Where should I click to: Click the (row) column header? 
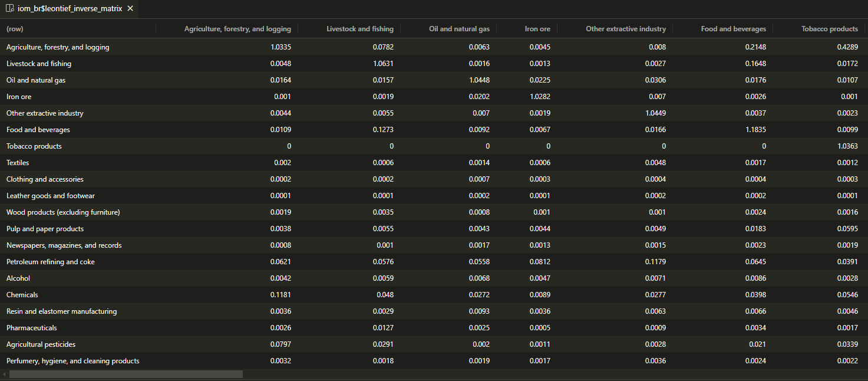click(15, 29)
